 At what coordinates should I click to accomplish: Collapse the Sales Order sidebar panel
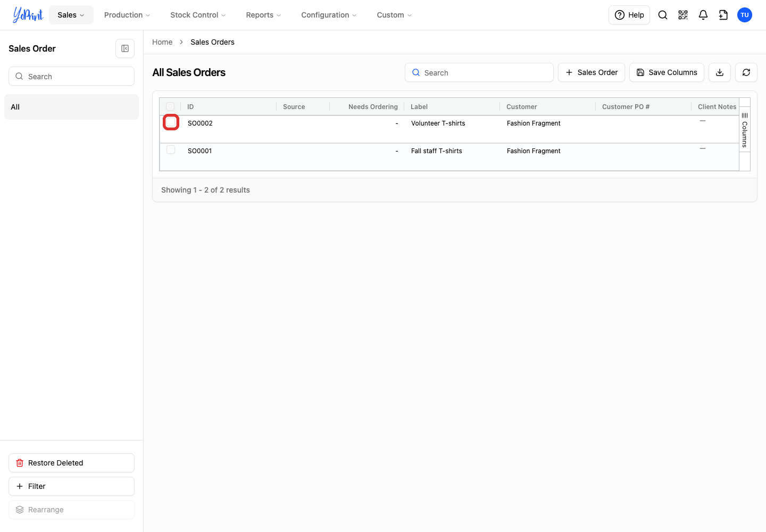pyautogui.click(x=125, y=48)
